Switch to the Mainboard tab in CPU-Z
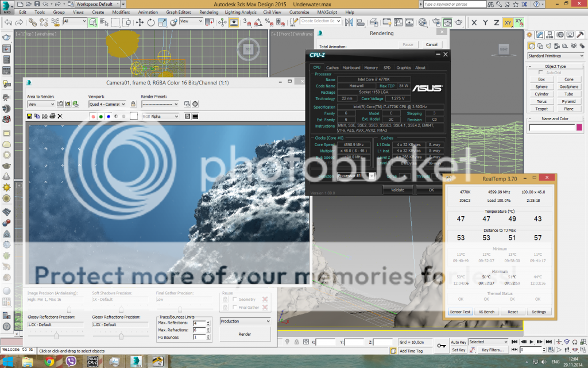The width and height of the screenshot is (588, 368). tap(351, 68)
